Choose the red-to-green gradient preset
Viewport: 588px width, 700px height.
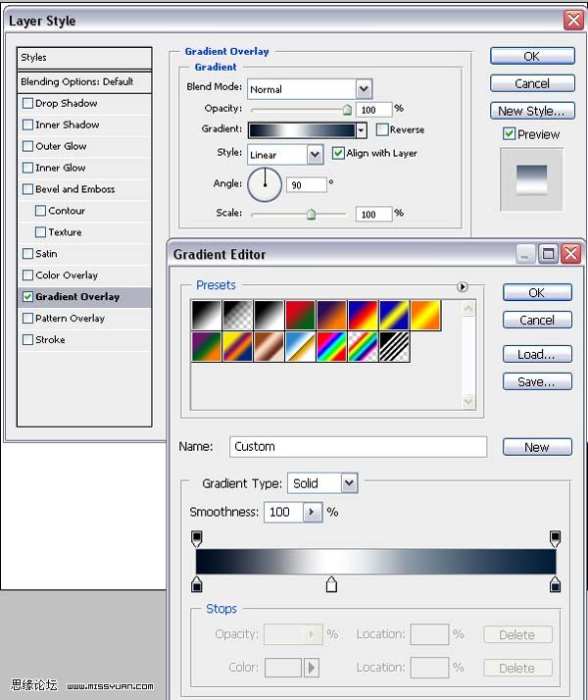pos(300,315)
